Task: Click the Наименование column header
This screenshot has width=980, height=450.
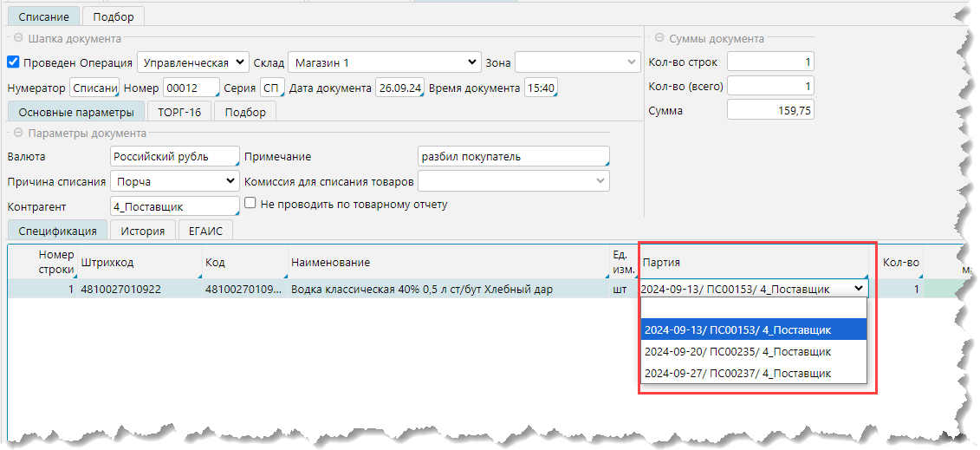Action: tap(446, 262)
